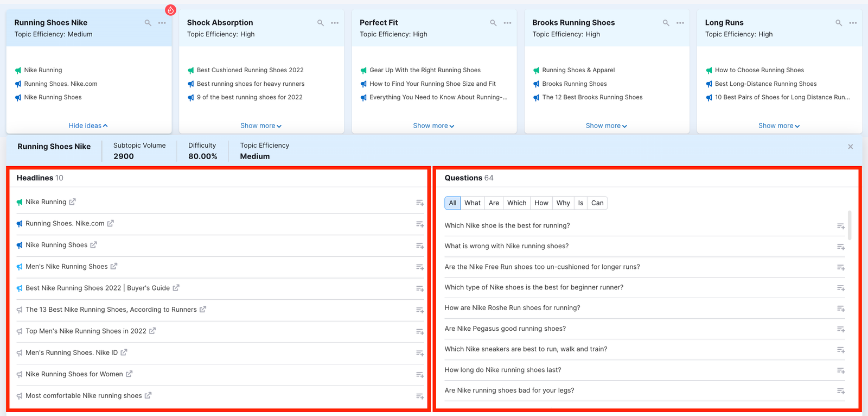Viewport: 868px width, 416px height.
Task: Filter questions by Are
Action: point(494,203)
